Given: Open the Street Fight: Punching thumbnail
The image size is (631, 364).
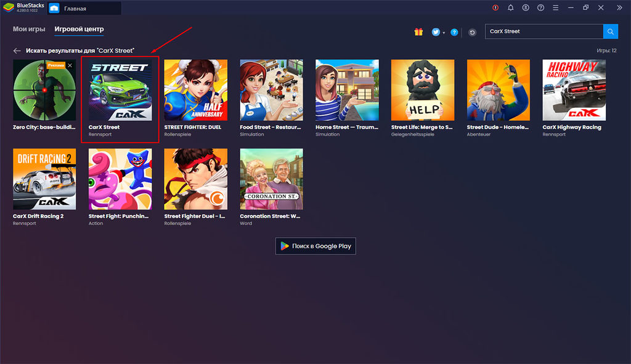Looking at the screenshot, I should [x=120, y=179].
